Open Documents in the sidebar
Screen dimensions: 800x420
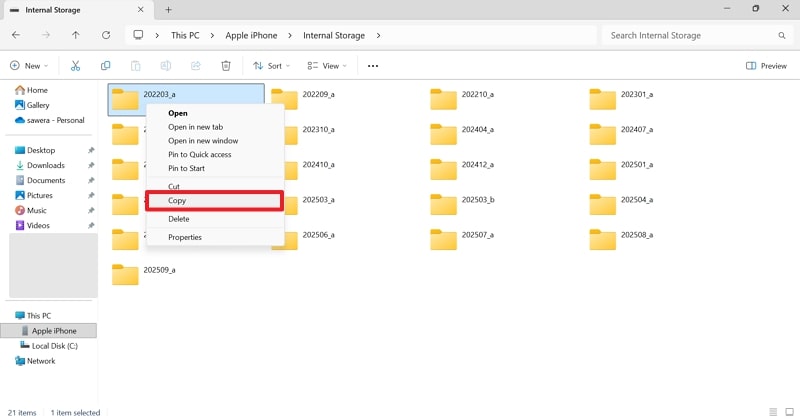(x=40, y=180)
